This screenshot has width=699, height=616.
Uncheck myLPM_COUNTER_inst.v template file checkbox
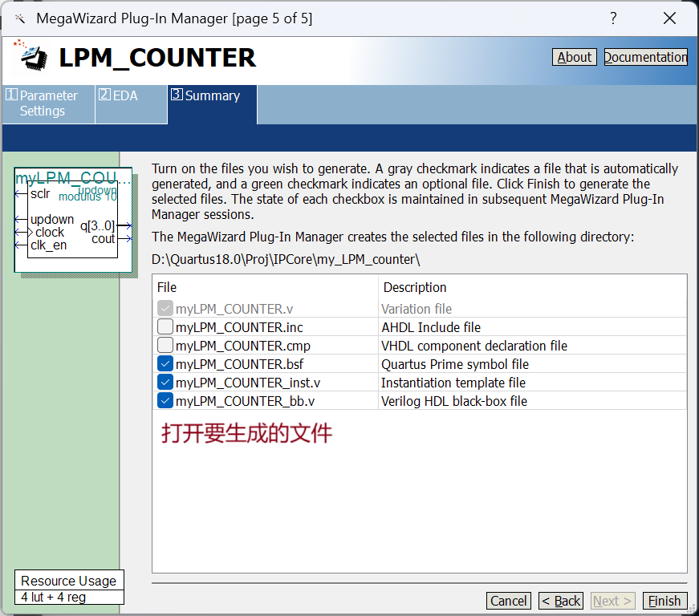[x=165, y=382]
